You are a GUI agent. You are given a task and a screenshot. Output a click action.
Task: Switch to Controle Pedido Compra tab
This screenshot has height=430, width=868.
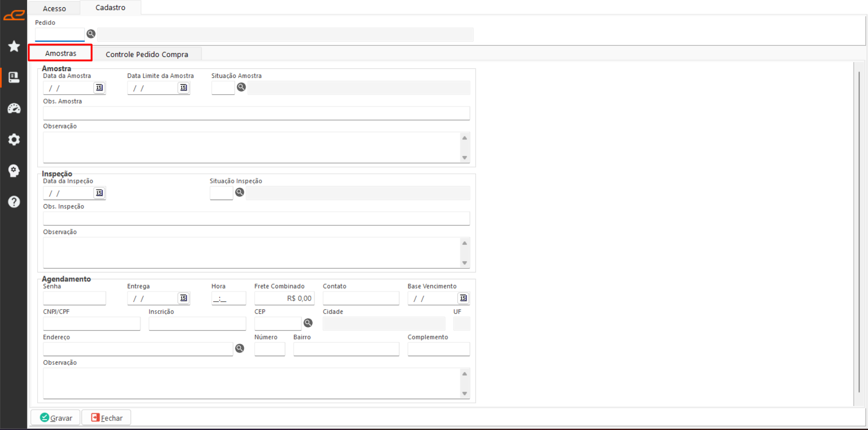tap(147, 54)
